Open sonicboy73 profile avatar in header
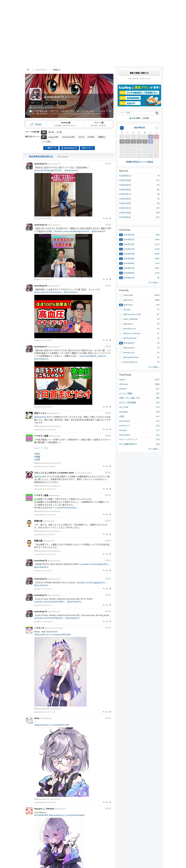186x868 pixels. pos(35,94)
